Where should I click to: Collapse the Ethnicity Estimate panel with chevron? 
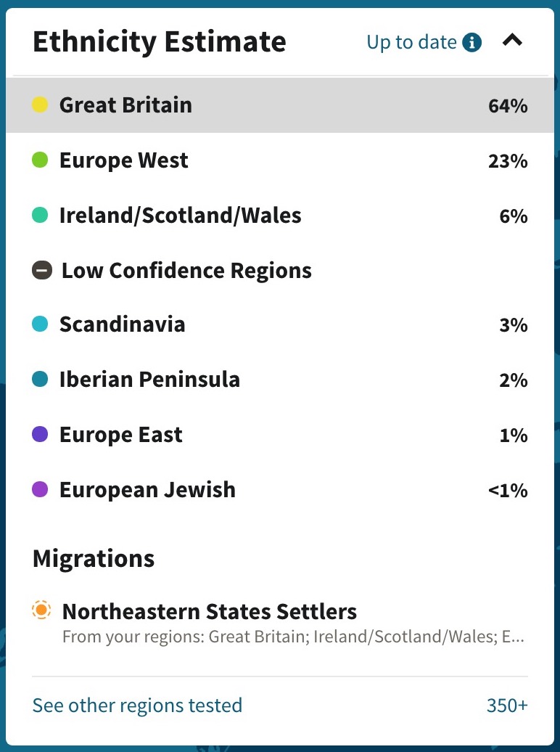point(512,41)
